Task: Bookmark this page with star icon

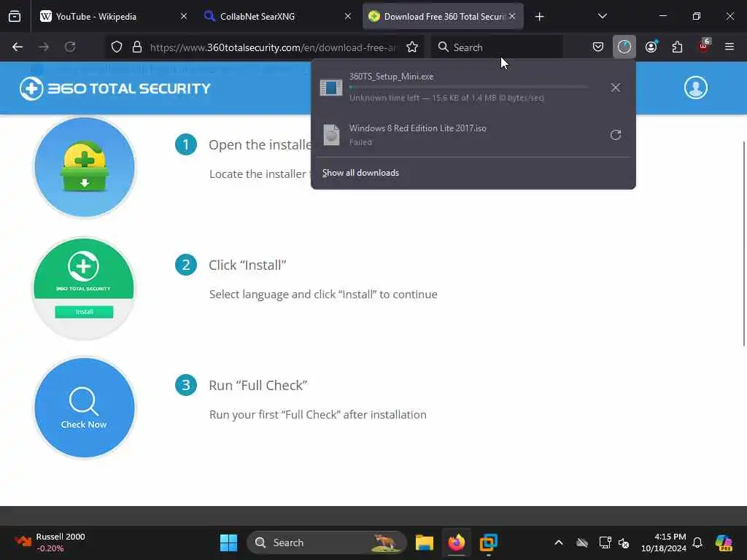Action: tap(412, 47)
